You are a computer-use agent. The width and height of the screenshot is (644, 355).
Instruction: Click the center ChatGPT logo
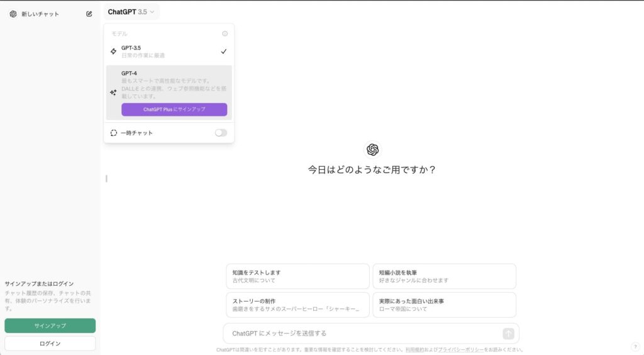372,150
